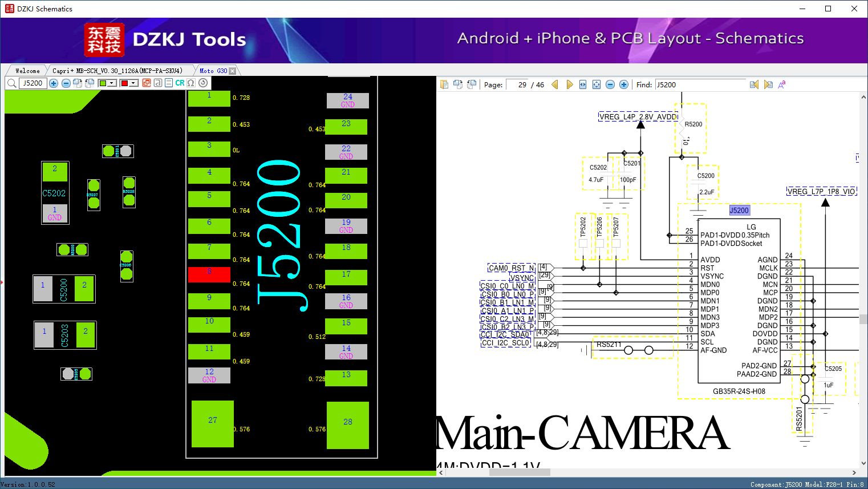Switch to the Welcome tab

pyautogui.click(x=27, y=71)
